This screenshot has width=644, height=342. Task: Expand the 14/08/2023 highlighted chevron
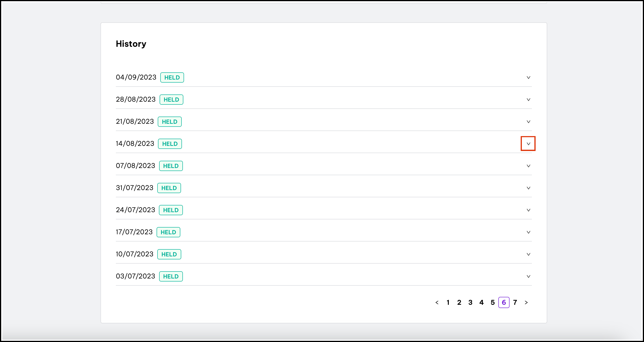tap(528, 144)
